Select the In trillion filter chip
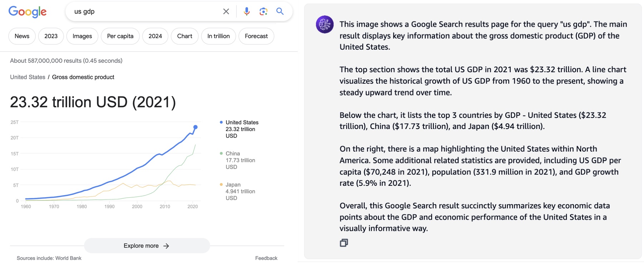This screenshot has width=644, height=263. (x=218, y=36)
